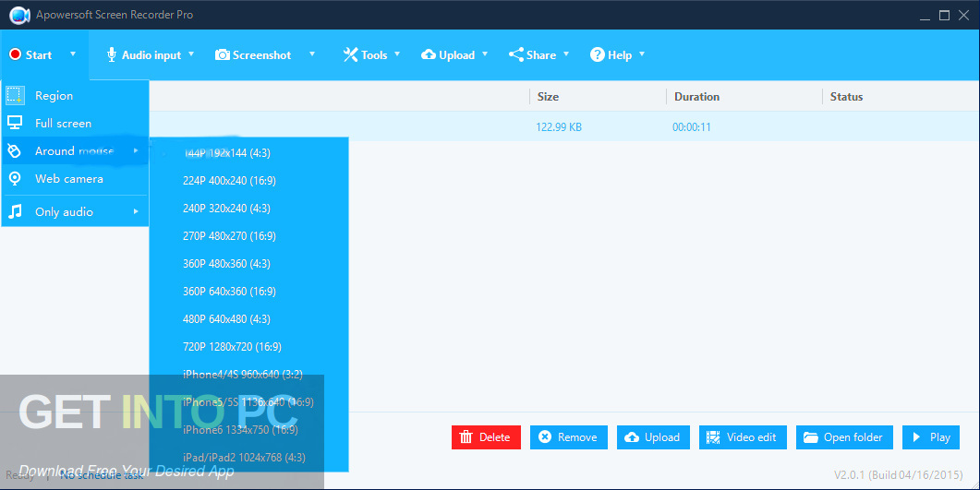980x490 pixels.
Task: Sort by Size column header
Action: pos(548,97)
